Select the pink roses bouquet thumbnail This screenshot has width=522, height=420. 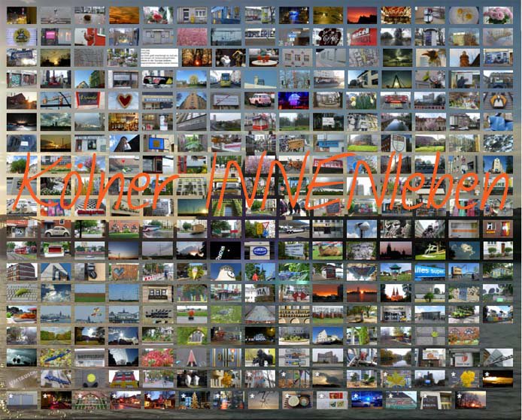coord(498,15)
